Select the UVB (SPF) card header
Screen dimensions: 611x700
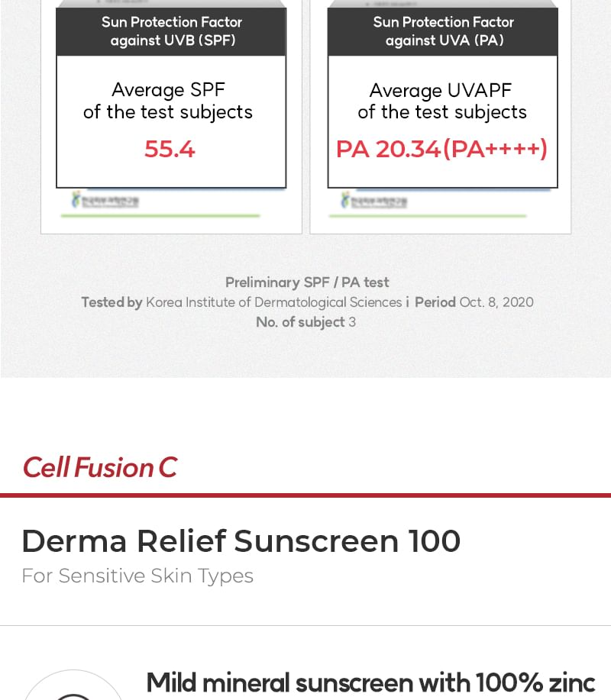point(171,31)
